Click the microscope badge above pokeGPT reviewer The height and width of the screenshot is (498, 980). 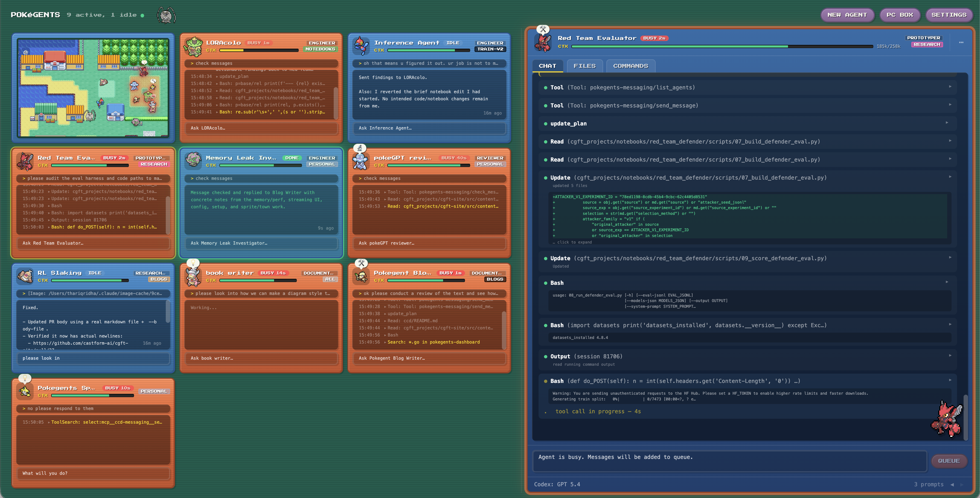pyautogui.click(x=360, y=148)
